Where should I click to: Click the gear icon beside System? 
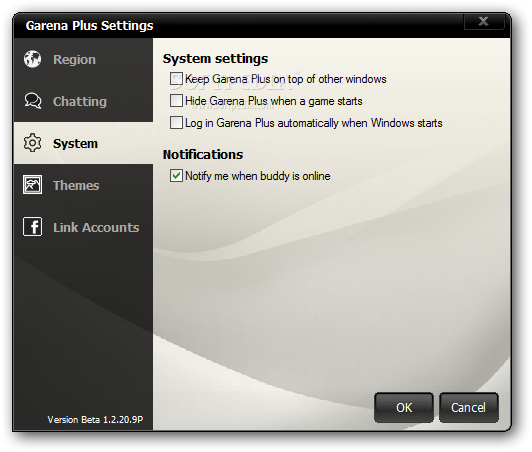[33, 143]
